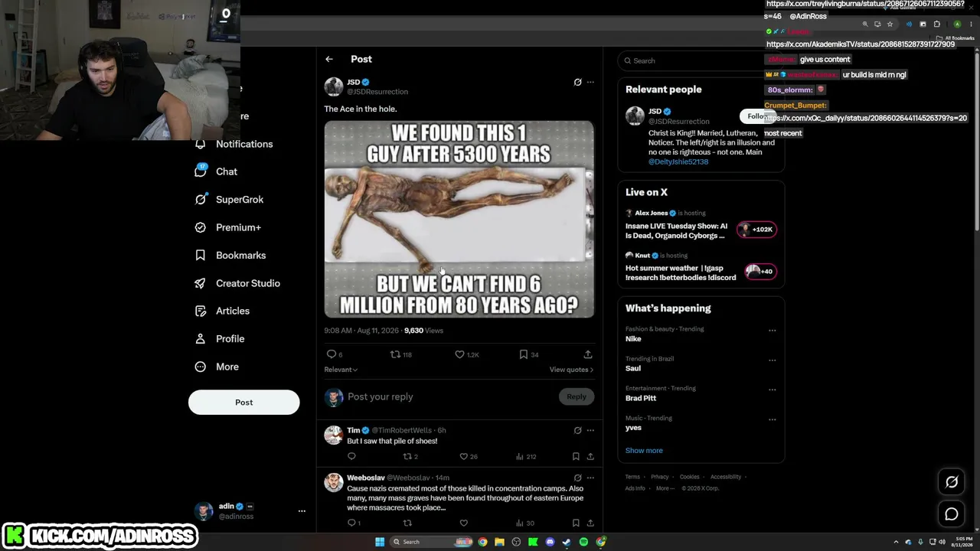
Task: Click the white Post compose button
Action: click(x=243, y=402)
